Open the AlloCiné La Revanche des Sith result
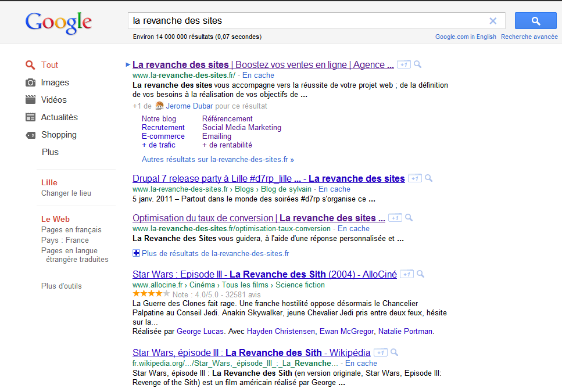Viewport: 562px width, 392px height. click(264, 275)
